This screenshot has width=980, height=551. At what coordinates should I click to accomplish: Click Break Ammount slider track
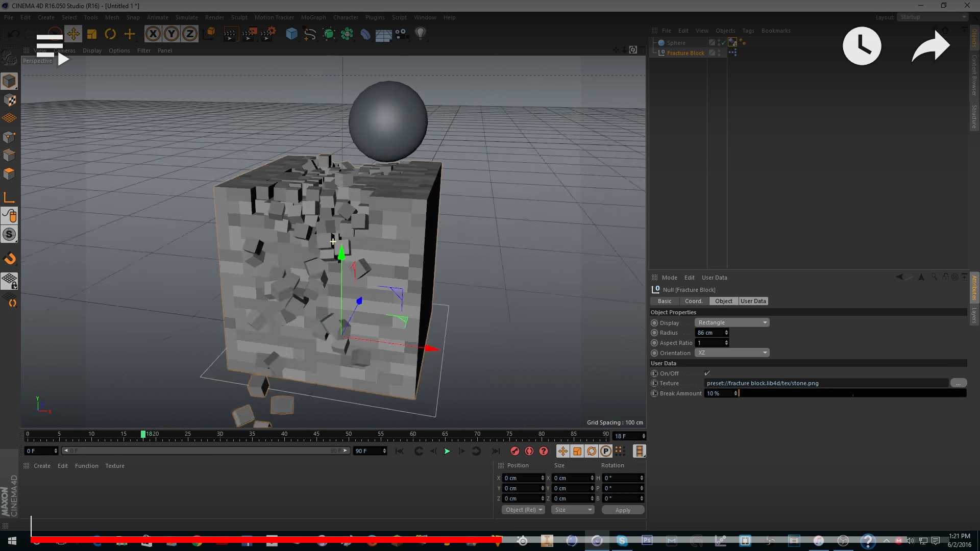click(852, 393)
